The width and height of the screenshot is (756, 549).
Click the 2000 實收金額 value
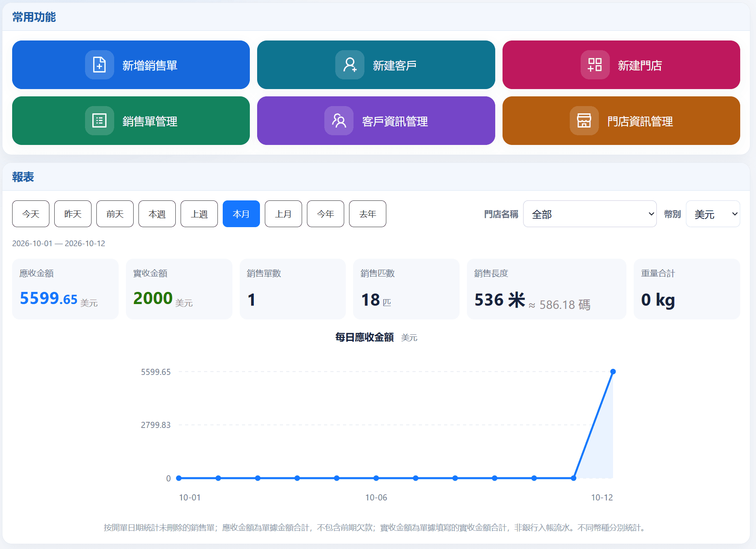(153, 298)
